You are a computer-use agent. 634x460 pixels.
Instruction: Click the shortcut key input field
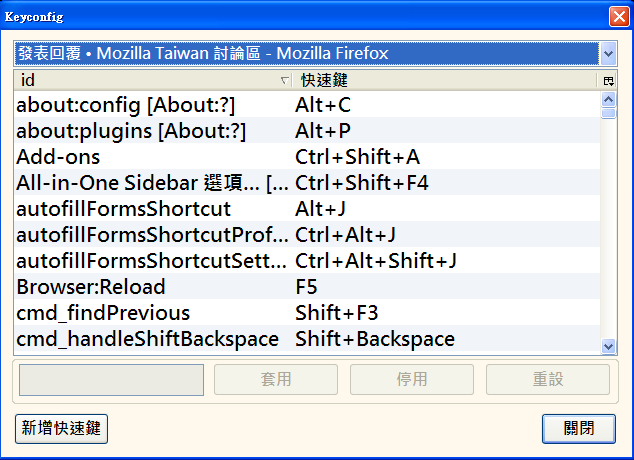click(x=111, y=380)
